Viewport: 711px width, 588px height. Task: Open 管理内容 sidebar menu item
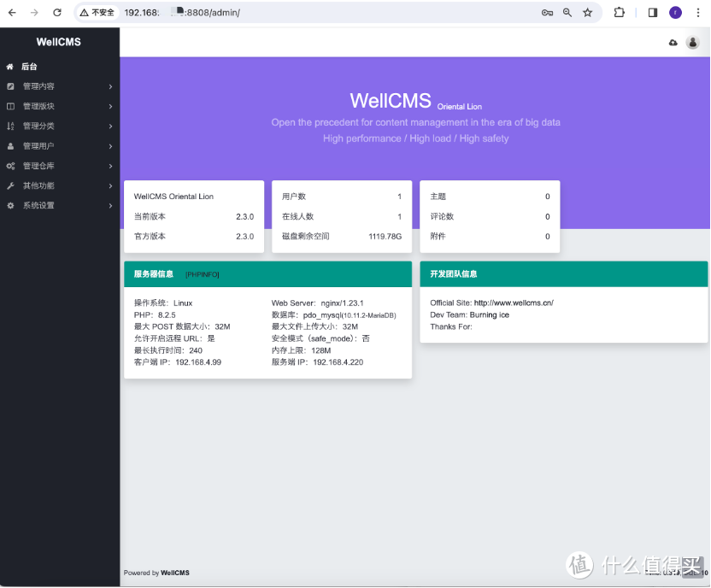(x=60, y=86)
